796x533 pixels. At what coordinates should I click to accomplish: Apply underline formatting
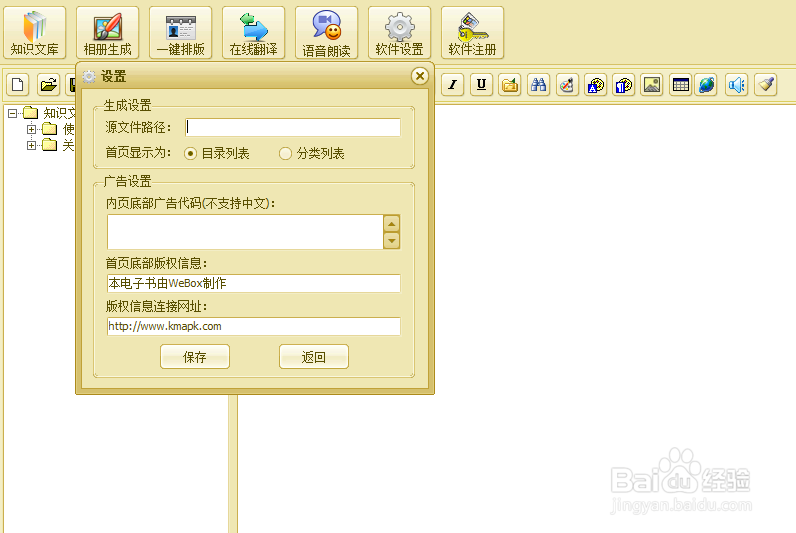point(481,85)
